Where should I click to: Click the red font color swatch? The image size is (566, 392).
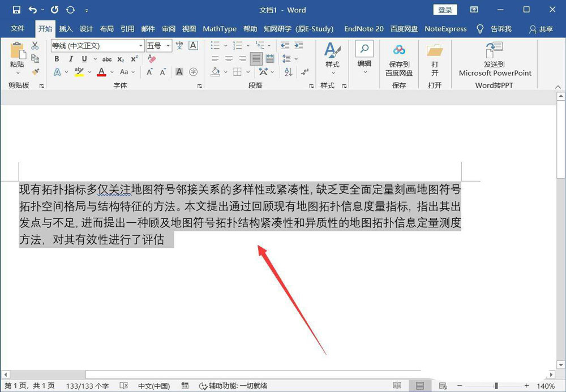[101, 72]
